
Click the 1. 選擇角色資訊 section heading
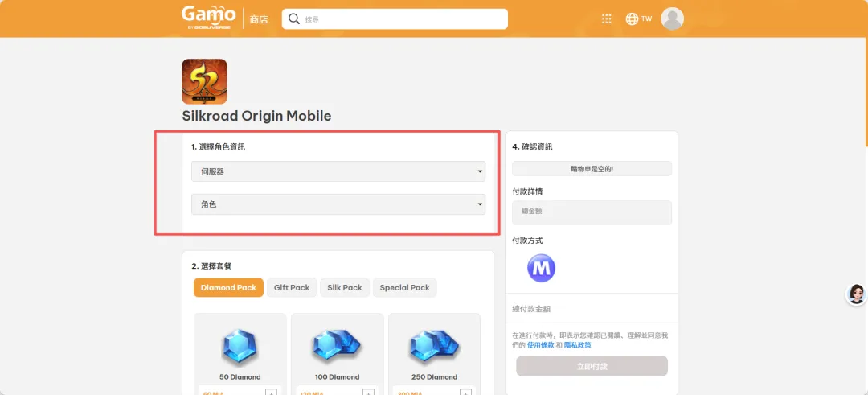click(218, 146)
